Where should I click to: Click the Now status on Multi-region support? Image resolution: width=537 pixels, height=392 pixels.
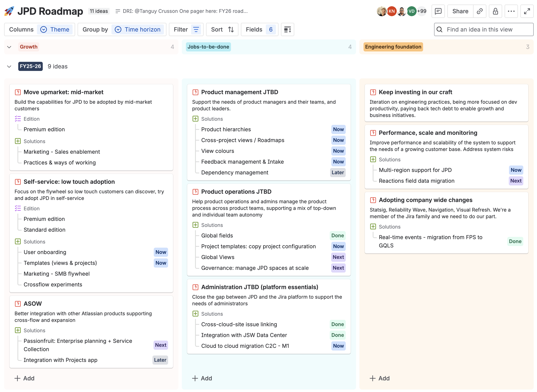coord(516,170)
